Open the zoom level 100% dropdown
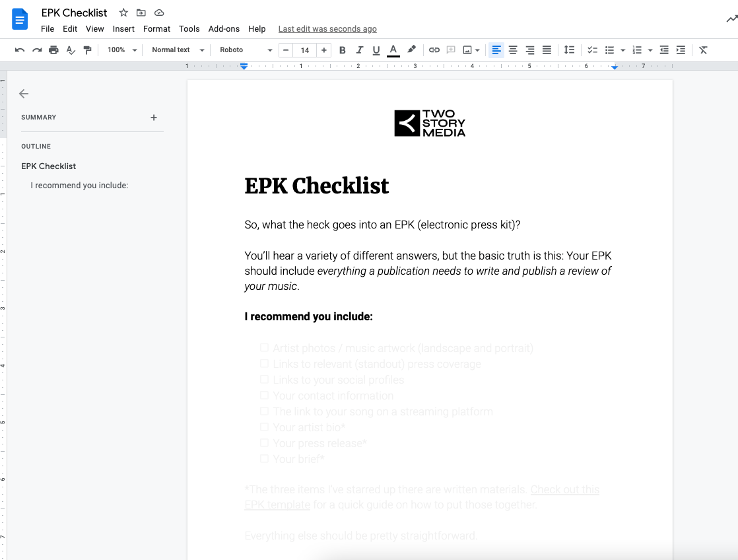The image size is (738, 560). [x=122, y=50]
